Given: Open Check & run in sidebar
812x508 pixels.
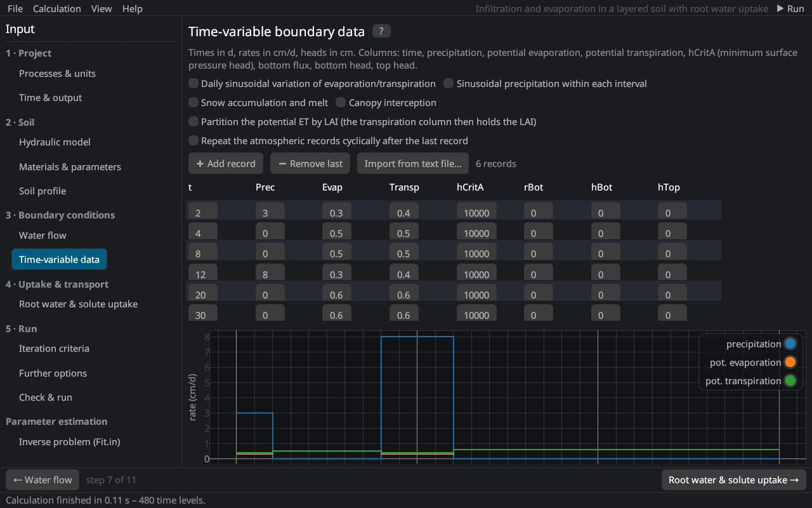Looking at the screenshot, I should 46,398.
